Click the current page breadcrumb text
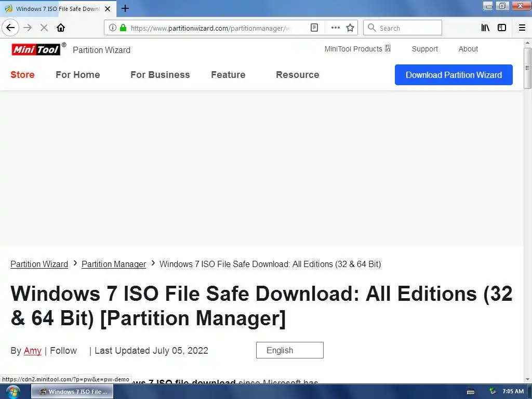The width and height of the screenshot is (532, 399). (270, 264)
